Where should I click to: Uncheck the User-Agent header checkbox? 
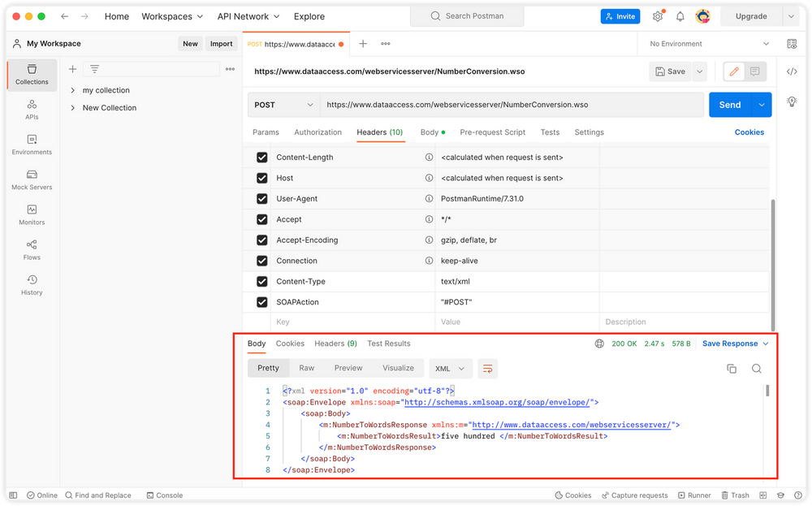click(262, 199)
